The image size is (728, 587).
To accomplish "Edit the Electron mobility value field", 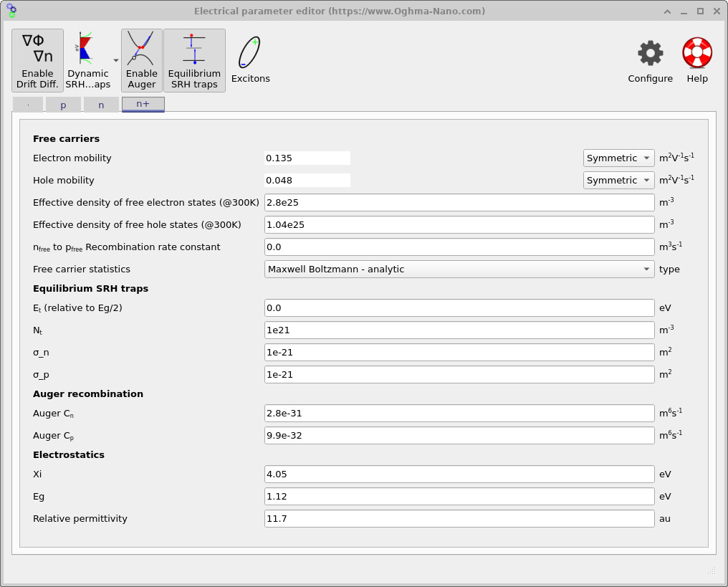I will pos(307,158).
